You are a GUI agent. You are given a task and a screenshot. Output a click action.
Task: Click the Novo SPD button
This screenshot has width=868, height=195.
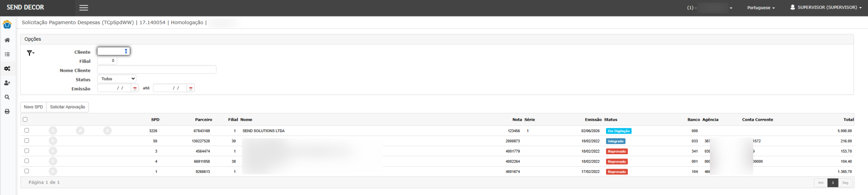pyautogui.click(x=34, y=107)
